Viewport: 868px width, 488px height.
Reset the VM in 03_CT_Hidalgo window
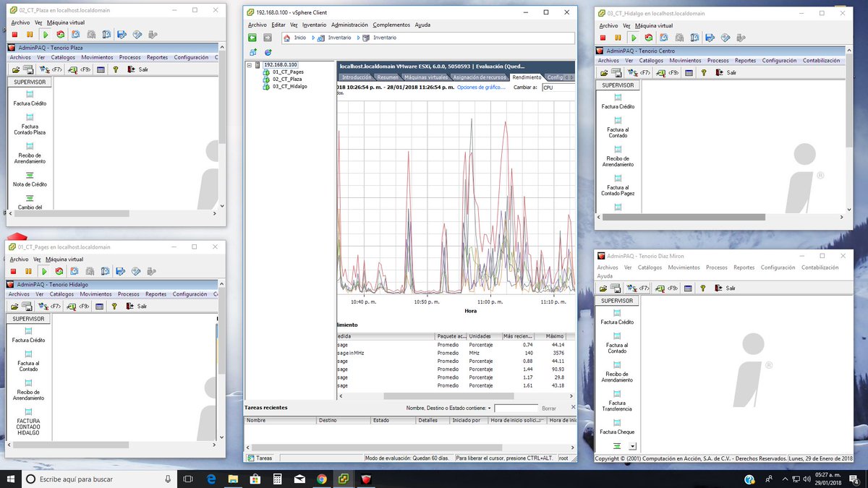[648, 38]
